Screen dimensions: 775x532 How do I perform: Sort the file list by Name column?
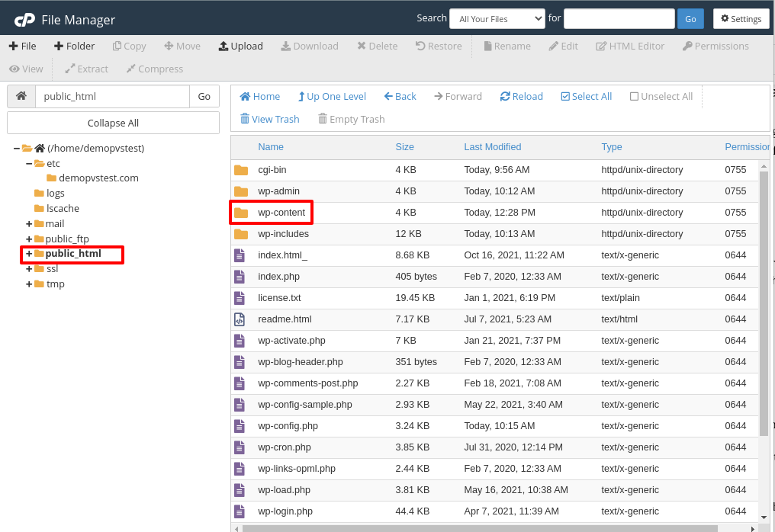(270, 146)
